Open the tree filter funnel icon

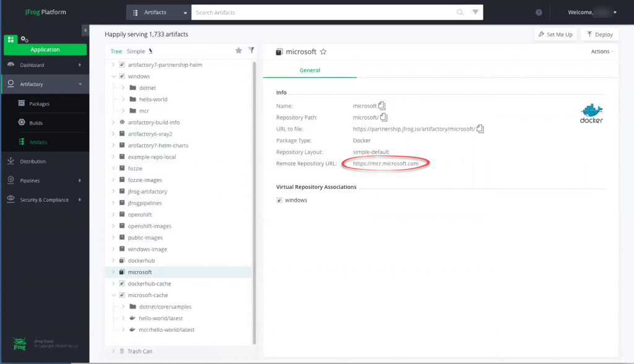pyautogui.click(x=251, y=51)
